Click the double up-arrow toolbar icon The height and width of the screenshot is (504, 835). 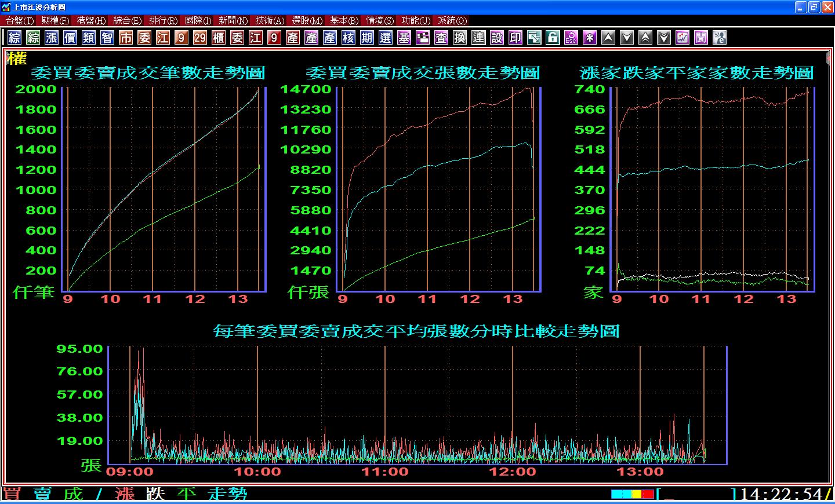pyautogui.click(x=645, y=38)
